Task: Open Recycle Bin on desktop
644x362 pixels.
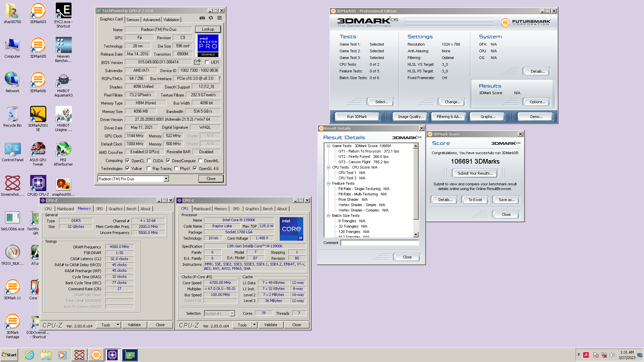Action: 12,117
